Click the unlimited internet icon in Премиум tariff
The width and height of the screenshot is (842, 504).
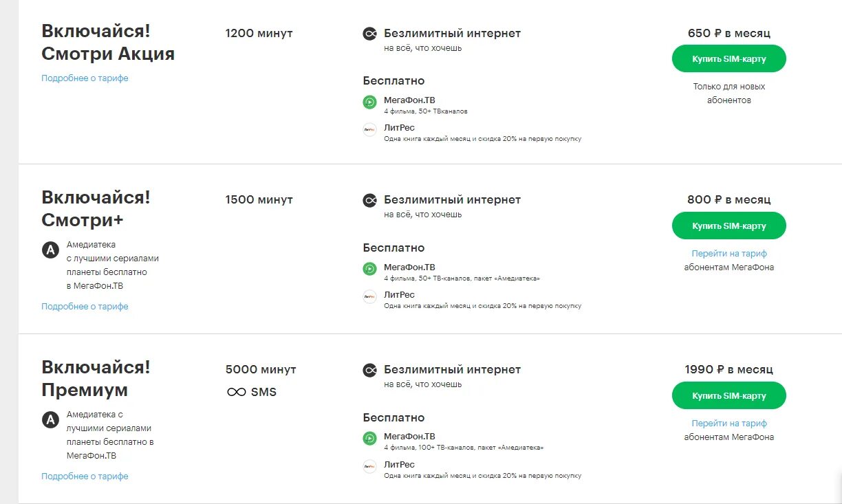click(x=370, y=370)
